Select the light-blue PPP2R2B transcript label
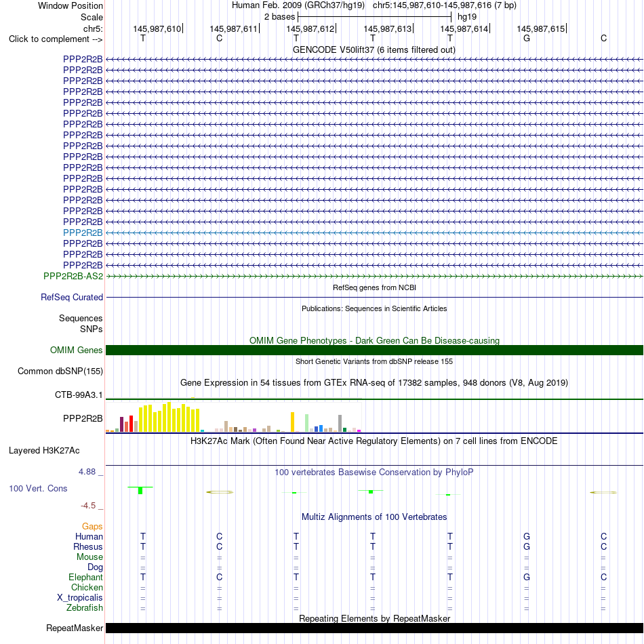This screenshot has height=644, width=644. click(x=83, y=233)
